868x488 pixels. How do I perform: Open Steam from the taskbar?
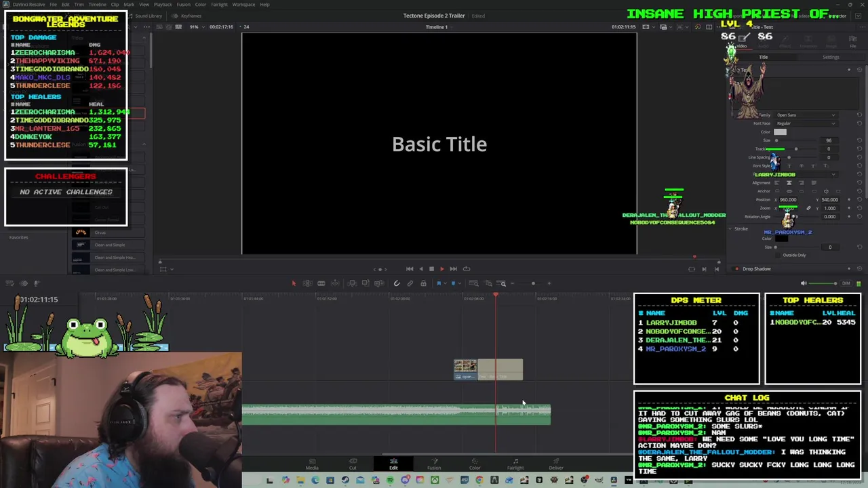345,481
